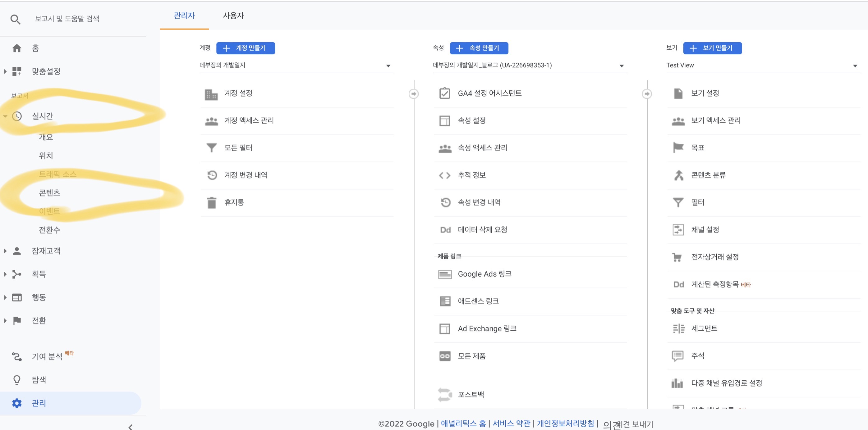Click the 계정 변경 내역 history icon
Image resolution: width=868 pixels, height=430 pixels.
tap(212, 175)
